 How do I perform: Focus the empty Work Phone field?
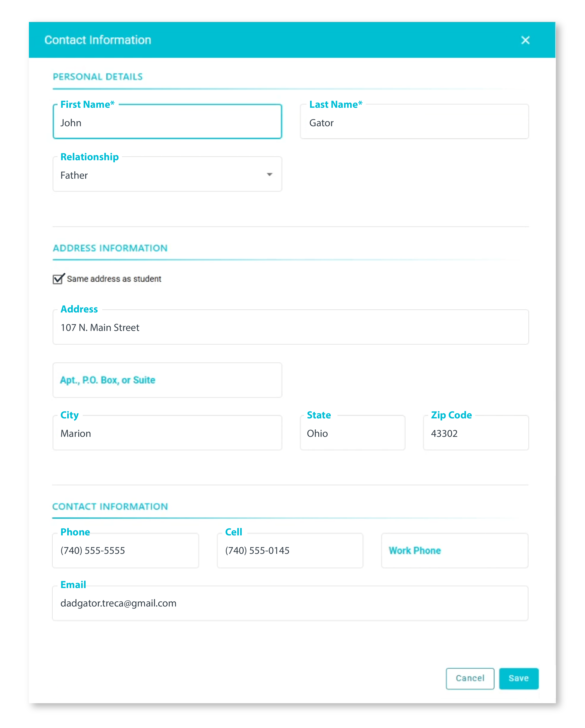(454, 550)
